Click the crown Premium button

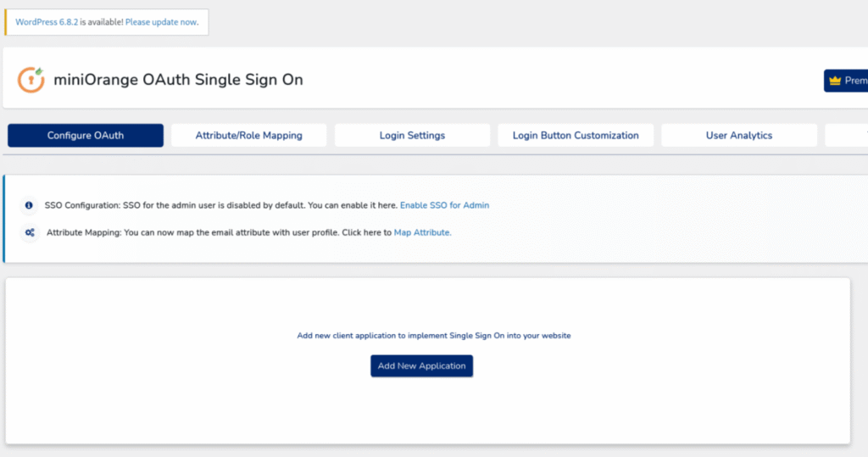click(x=846, y=81)
